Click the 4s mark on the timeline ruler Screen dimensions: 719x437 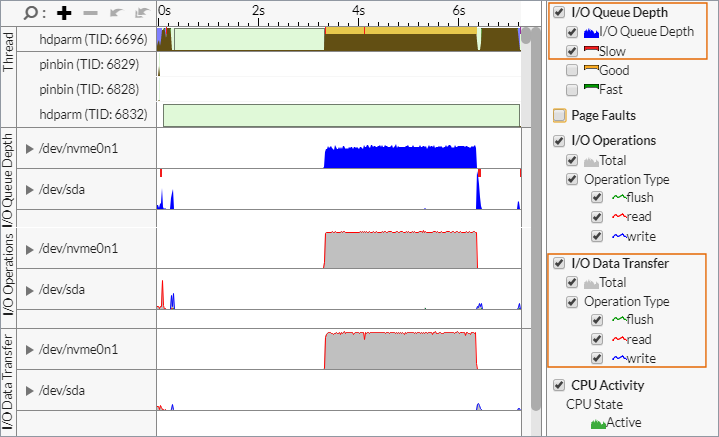358,11
